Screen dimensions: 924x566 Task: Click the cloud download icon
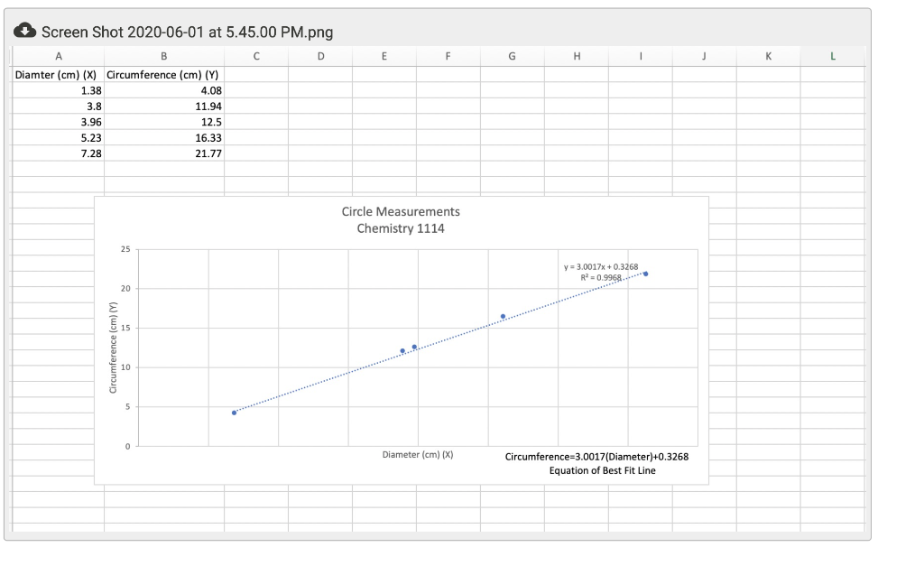tap(26, 31)
